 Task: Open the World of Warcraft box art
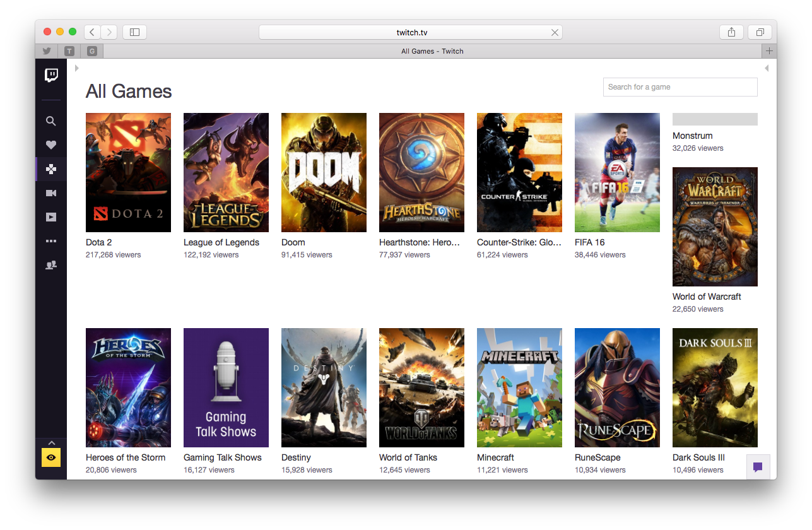(x=715, y=227)
